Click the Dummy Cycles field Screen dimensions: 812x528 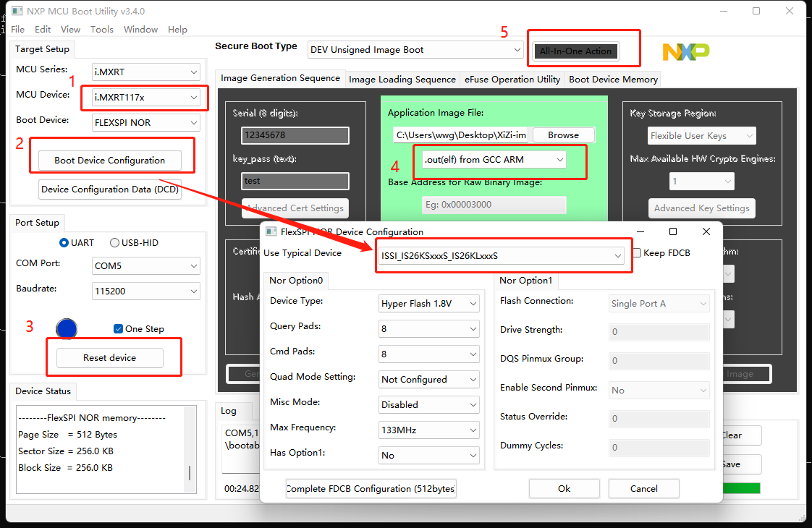pos(659,448)
